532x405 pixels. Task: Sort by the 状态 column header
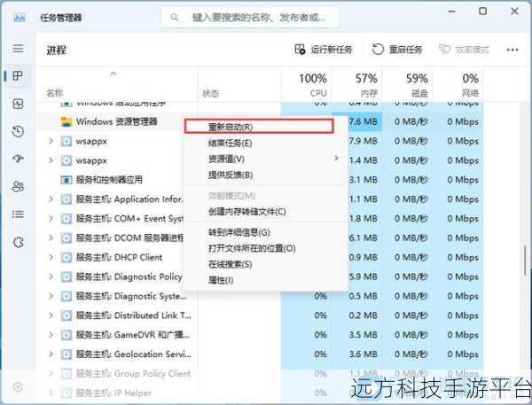click(239, 85)
